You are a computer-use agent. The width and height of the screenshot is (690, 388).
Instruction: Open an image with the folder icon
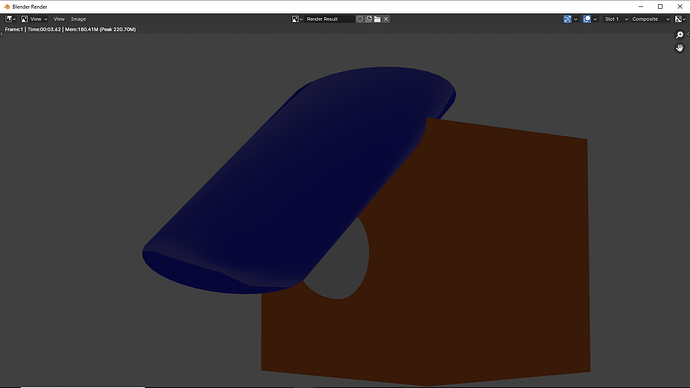coord(377,19)
